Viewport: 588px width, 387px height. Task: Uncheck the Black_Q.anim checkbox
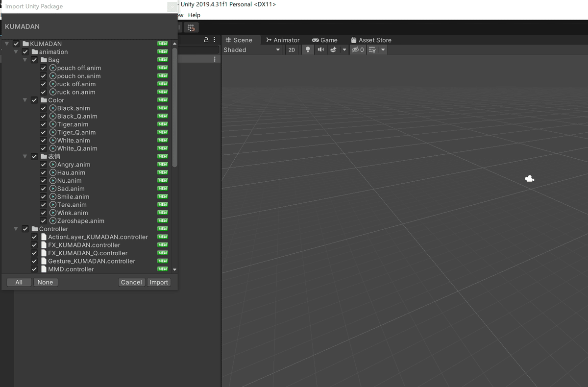[x=43, y=116]
